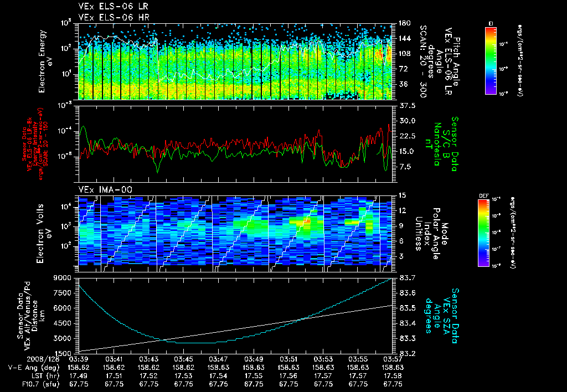
Task: Click the 3000 km altitude tick
Action: [x=64, y=338]
